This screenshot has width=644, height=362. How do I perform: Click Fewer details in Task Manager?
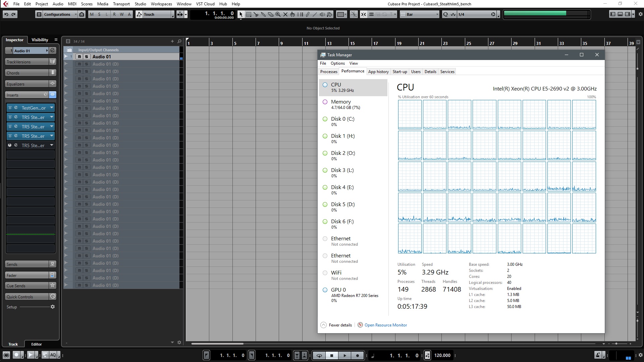340,325
